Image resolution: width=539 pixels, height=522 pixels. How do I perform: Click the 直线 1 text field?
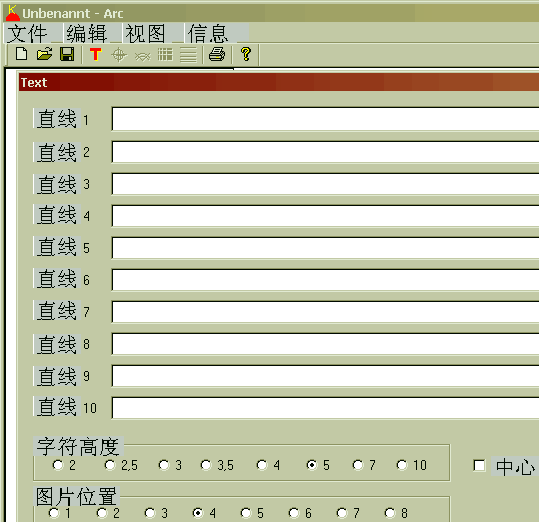pos(325,119)
